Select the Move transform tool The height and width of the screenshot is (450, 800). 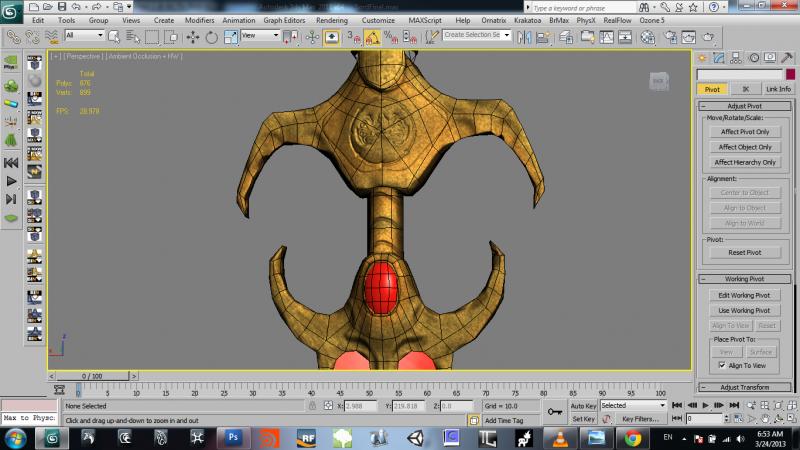tap(193, 37)
